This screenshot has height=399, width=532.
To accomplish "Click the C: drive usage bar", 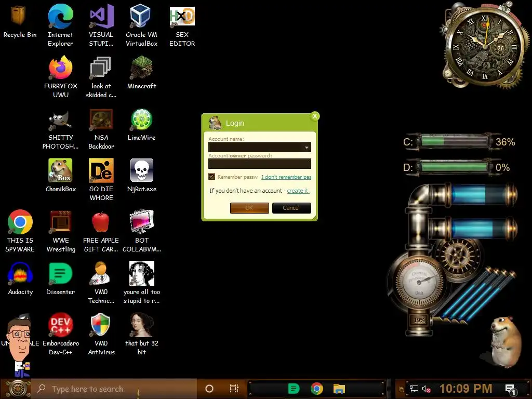I will [x=454, y=141].
